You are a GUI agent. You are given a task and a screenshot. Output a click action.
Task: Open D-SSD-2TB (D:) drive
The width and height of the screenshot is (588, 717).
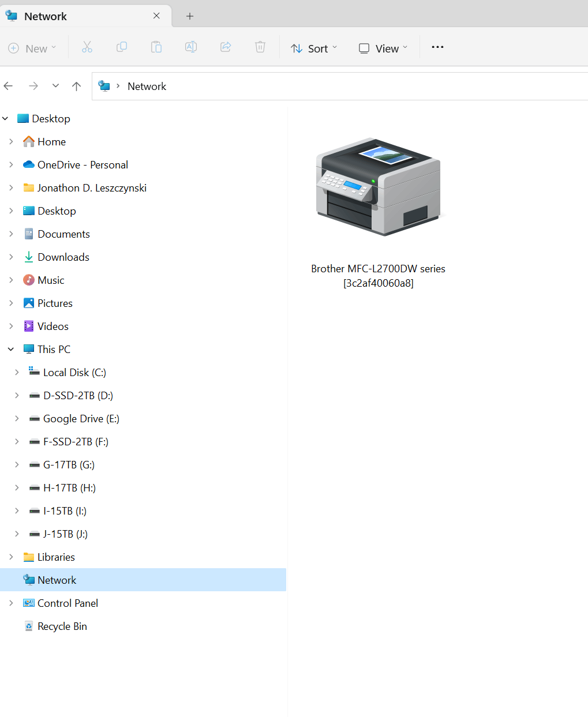(78, 396)
